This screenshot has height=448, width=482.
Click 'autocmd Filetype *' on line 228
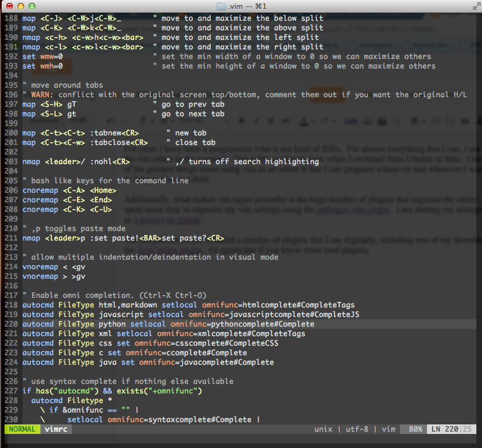coord(71,400)
